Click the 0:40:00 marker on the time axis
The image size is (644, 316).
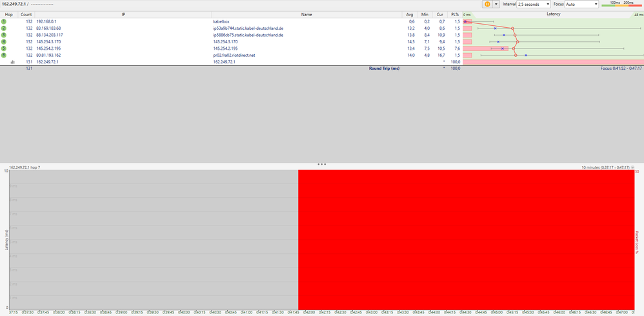click(184, 312)
